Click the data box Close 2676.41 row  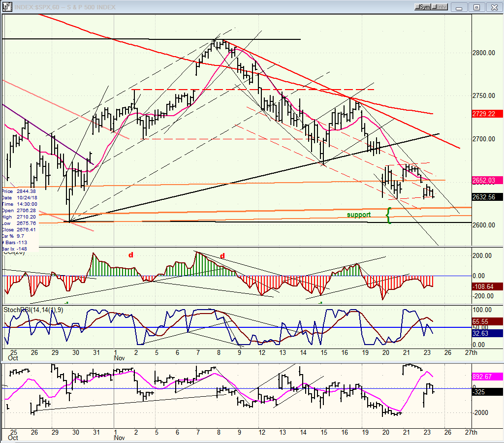coord(19,230)
